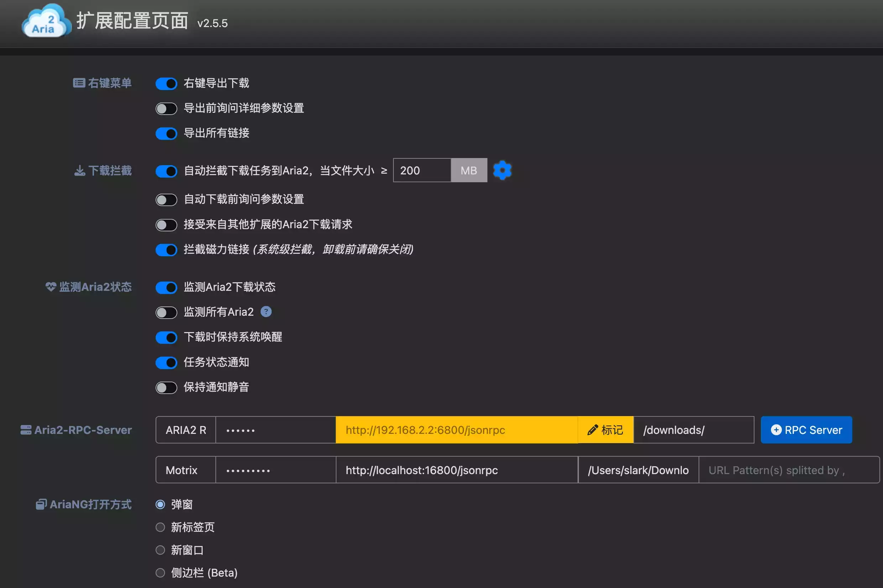Click the 下载拦截 download icon
The height and width of the screenshot is (588, 883).
(x=79, y=171)
